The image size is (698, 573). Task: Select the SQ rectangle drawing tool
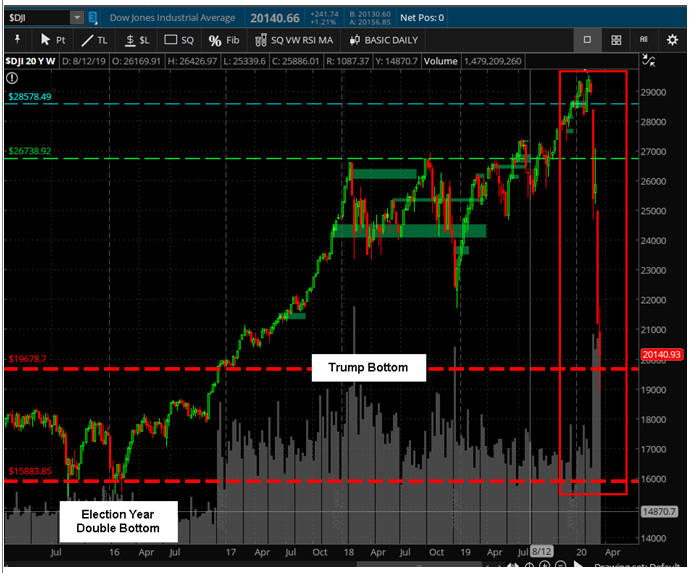pos(179,40)
